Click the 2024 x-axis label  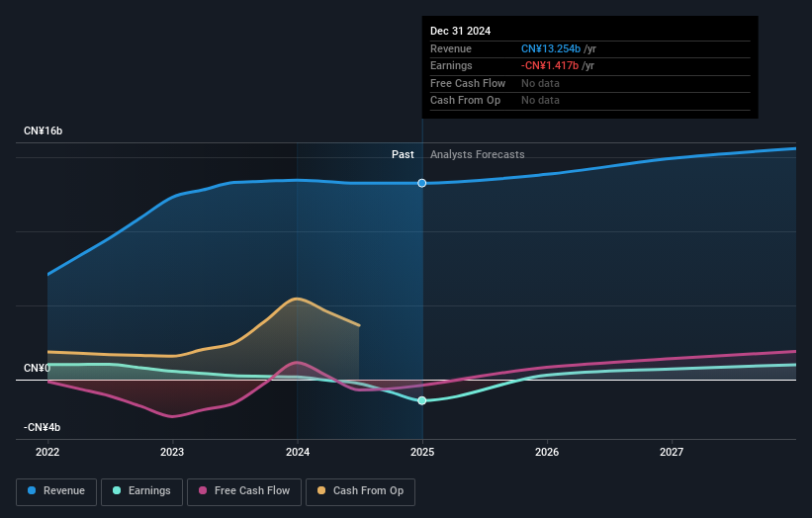(x=298, y=453)
